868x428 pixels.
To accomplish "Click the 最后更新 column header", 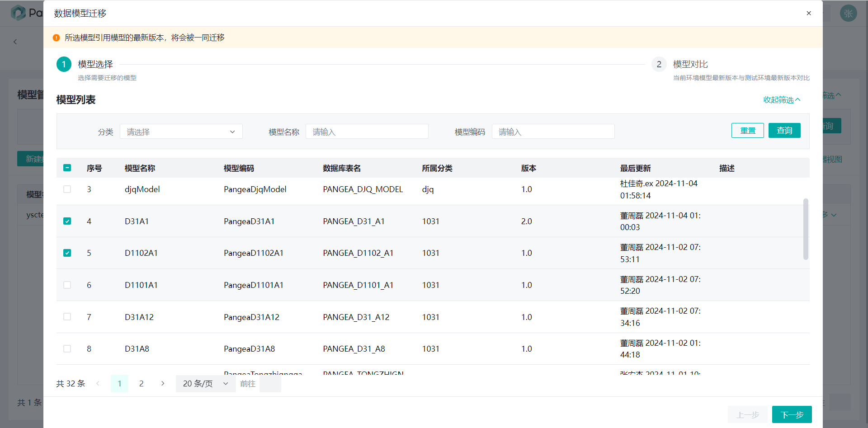I will [635, 168].
